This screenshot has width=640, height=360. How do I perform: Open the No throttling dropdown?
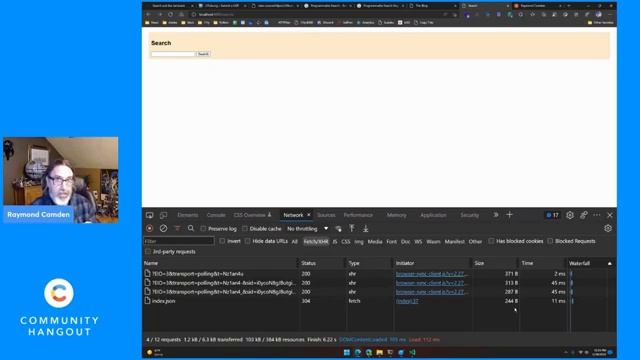click(x=307, y=229)
